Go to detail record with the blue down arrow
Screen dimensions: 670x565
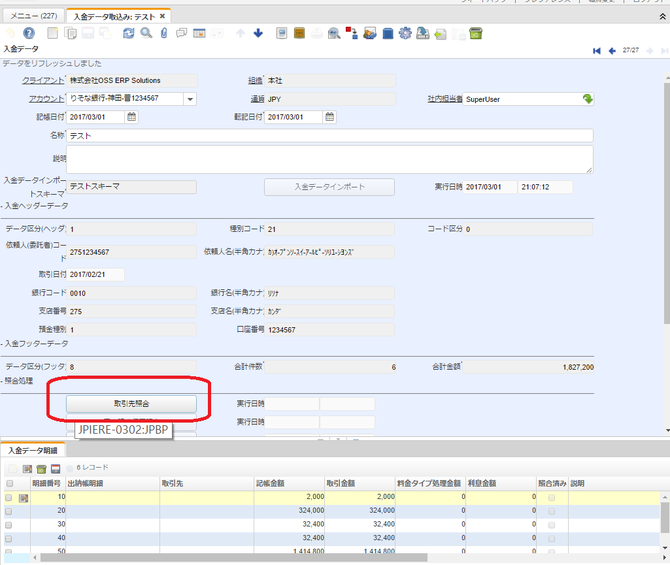[x=258, y=33]
